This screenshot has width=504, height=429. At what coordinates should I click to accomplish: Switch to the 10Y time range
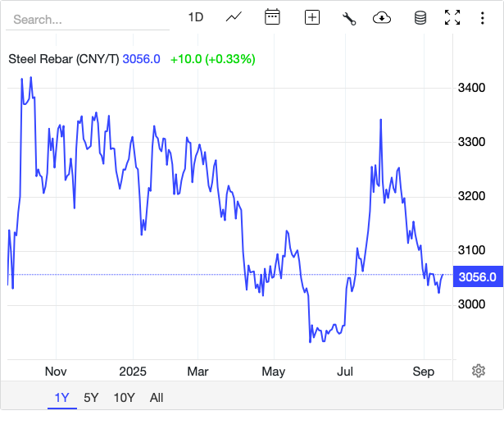pos(124,398)
